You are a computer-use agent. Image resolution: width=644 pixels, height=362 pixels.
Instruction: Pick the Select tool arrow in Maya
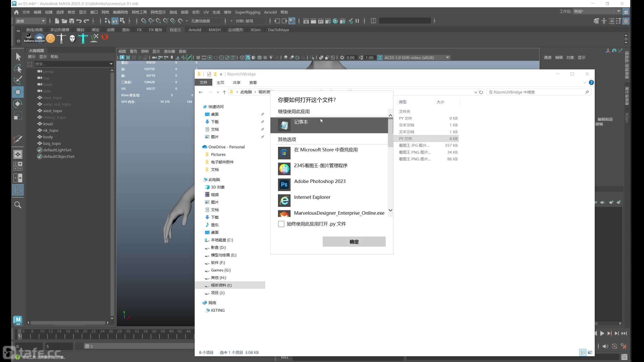click(x=18, y=57)
